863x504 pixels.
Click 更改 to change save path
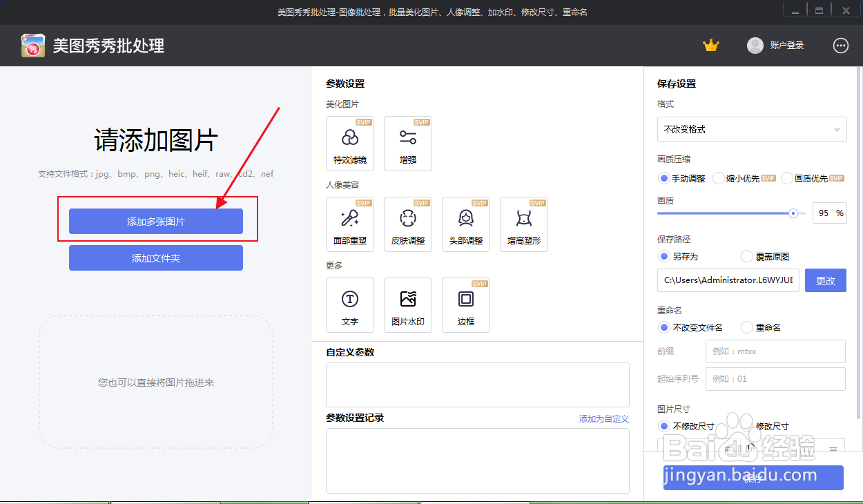pyautogui.click(x=826, y=281)
